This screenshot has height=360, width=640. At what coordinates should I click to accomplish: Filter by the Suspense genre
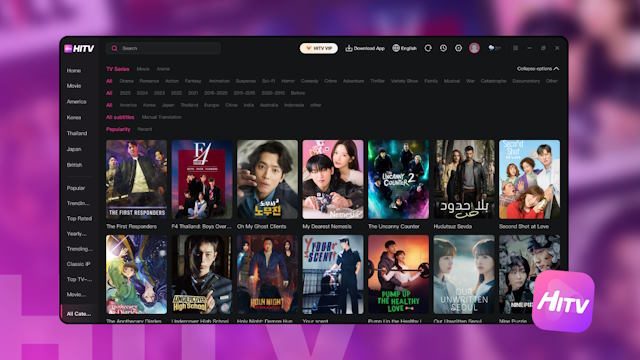[246, 81]
